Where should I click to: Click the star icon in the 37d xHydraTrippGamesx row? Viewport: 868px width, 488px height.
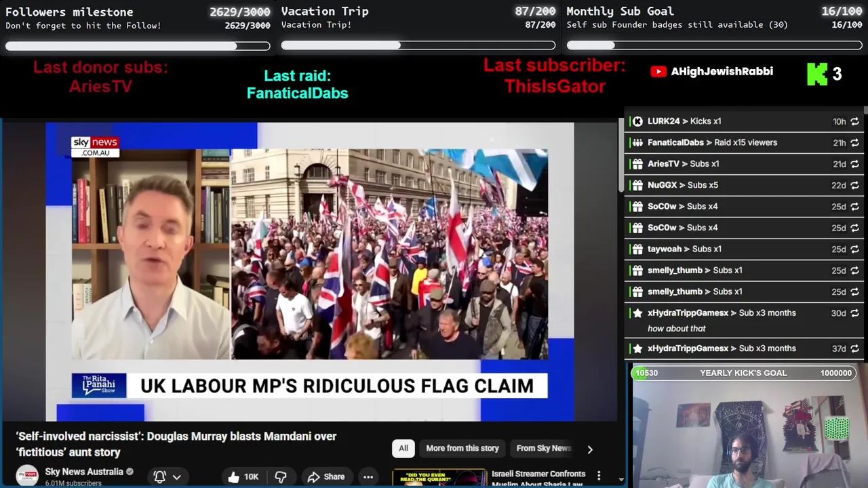[637, 348]
